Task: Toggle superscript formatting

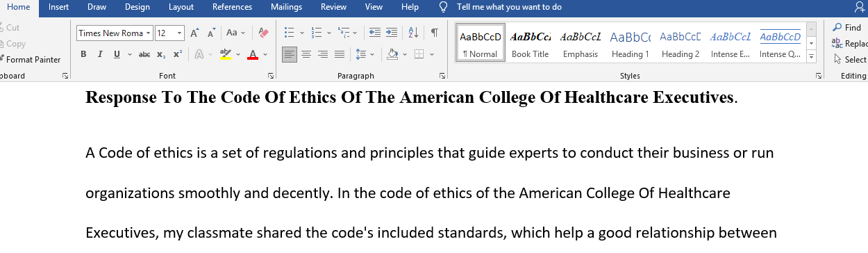Action: point(178,54)
